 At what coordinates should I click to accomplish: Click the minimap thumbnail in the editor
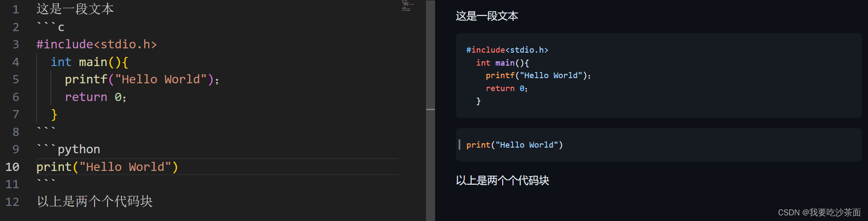[x=408, y=5]
